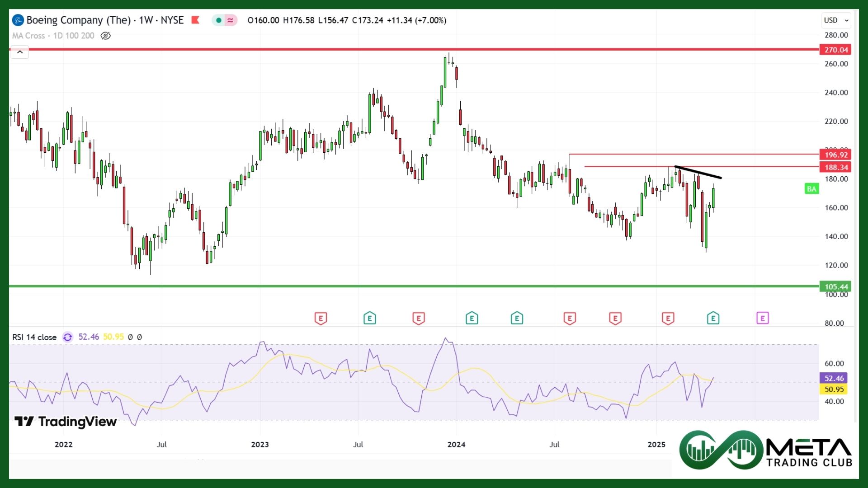Click the Boeing Company symbol title

click(105, 20)
